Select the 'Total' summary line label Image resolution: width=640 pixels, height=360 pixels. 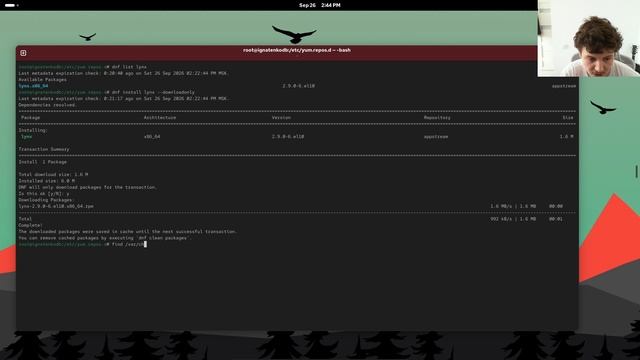pos(25,219)
